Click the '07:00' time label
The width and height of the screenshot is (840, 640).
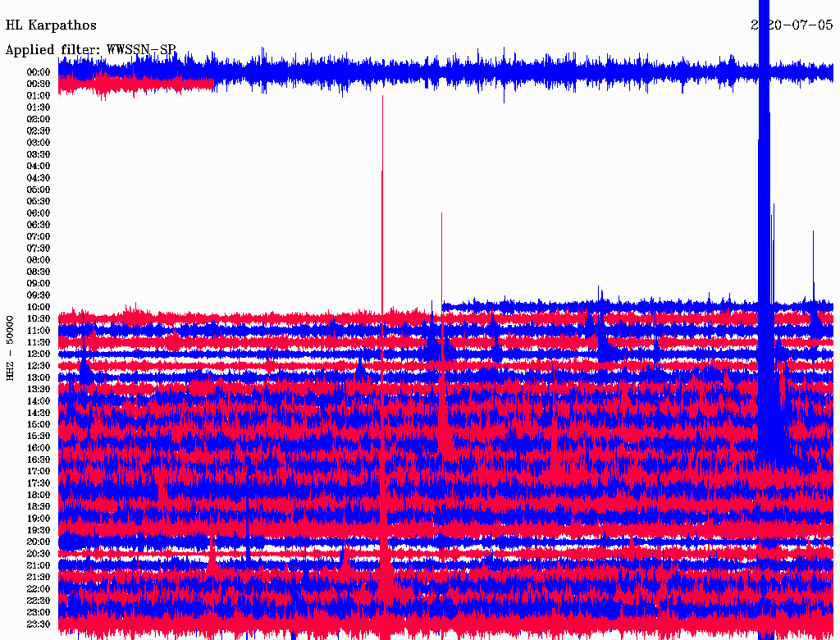point(39,236)
